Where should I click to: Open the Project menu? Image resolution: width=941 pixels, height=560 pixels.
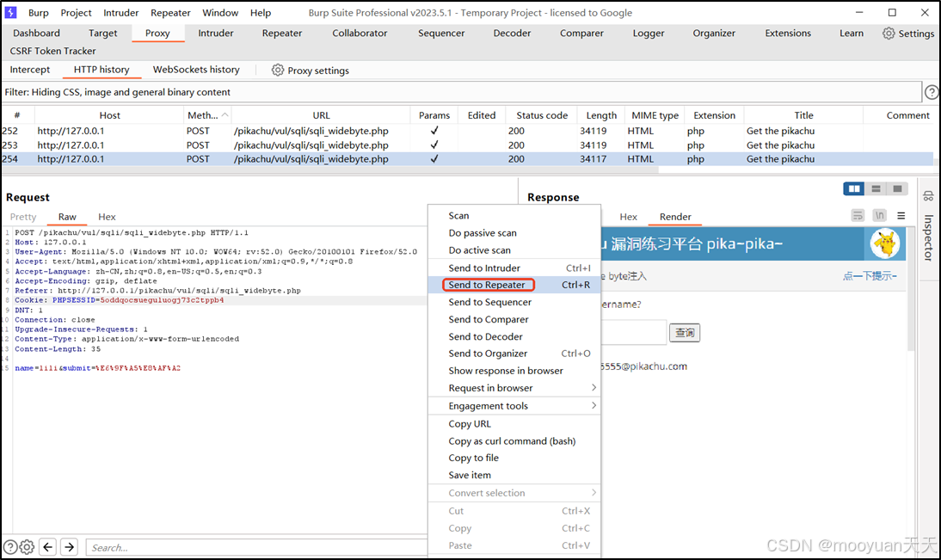[77, 13]
